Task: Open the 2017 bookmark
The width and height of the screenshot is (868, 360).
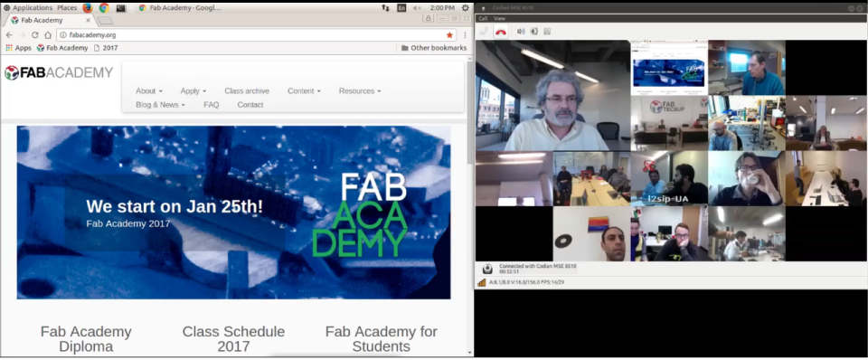Action: point(106,48)
